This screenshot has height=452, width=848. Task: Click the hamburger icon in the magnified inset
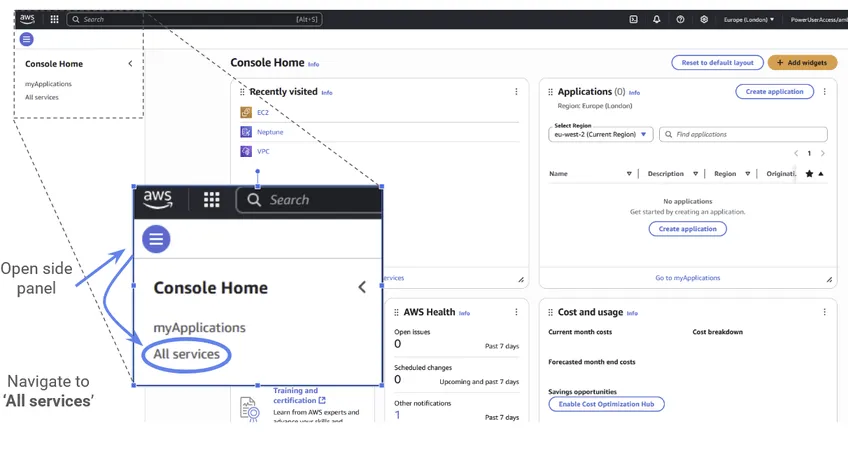pos(156,239)
